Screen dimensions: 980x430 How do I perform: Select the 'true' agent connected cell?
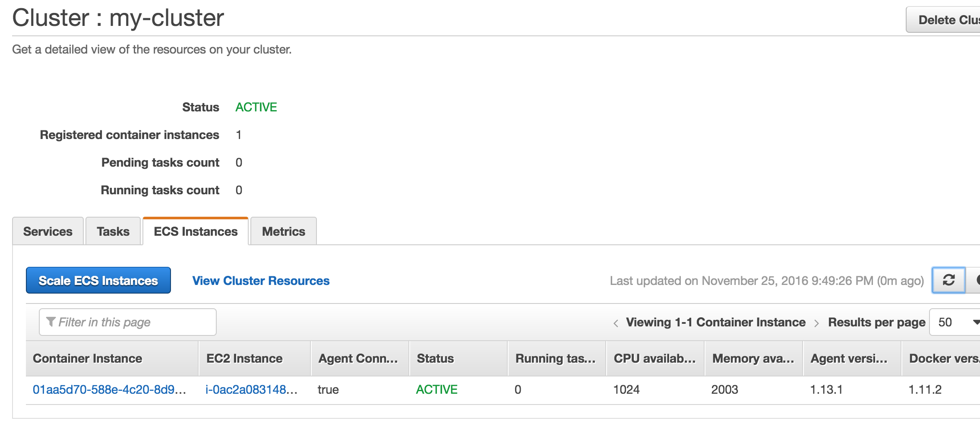click(x=328, y=389)
